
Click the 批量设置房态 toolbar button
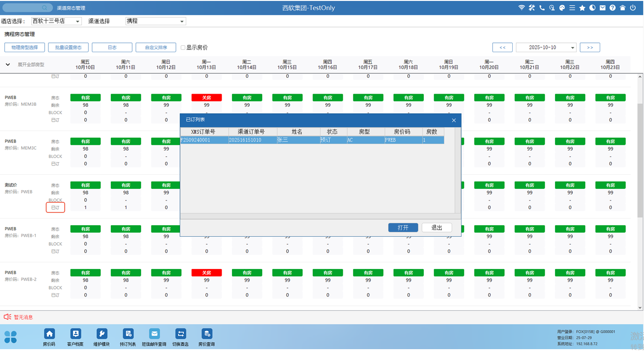click(x=68, y=48)
